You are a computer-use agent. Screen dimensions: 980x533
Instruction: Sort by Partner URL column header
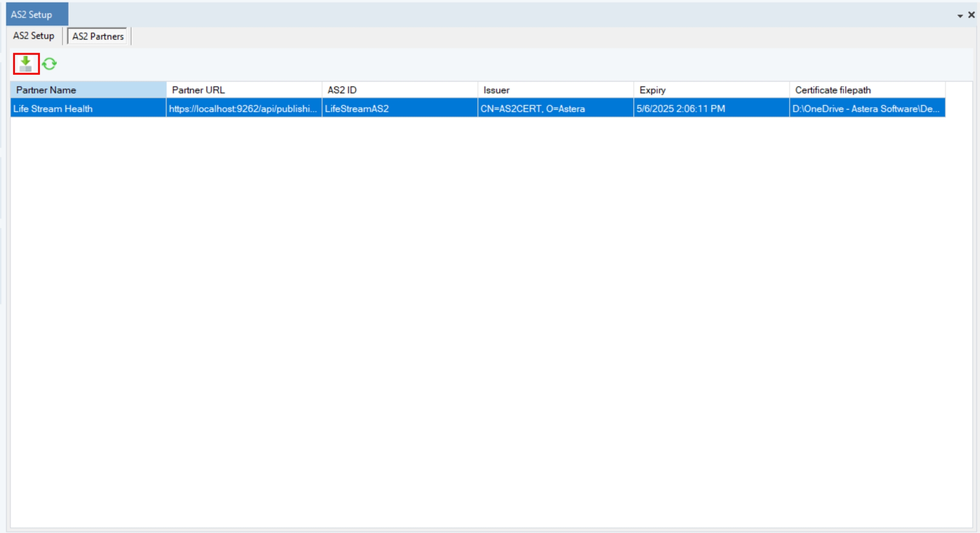pyautogui.click(x=244, y=90)
